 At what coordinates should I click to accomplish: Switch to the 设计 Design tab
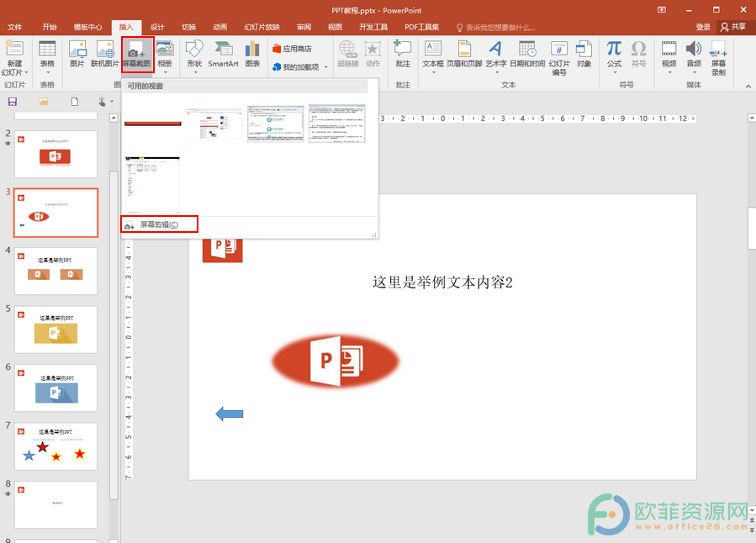pyautogui.click(x=157, y=27)
